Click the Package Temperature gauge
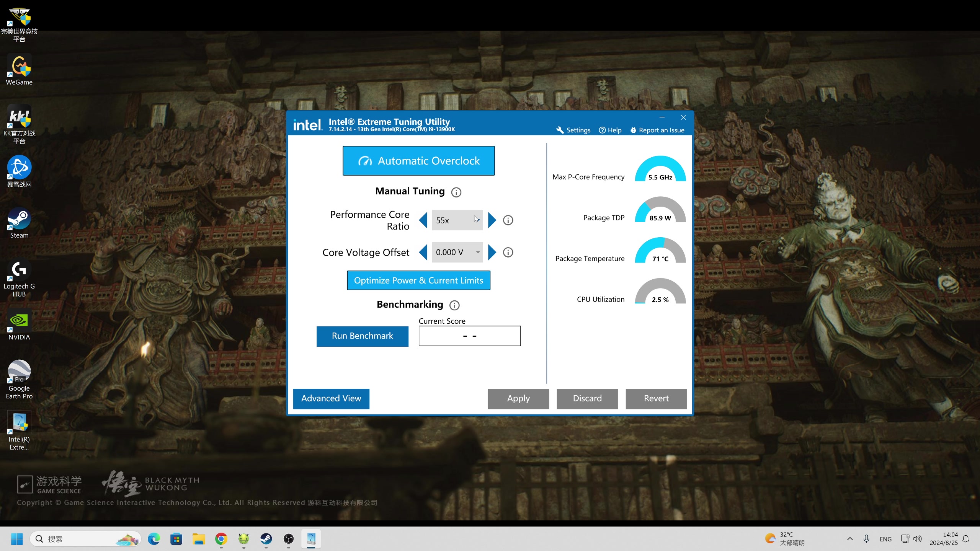 click(x=660, y=250)
